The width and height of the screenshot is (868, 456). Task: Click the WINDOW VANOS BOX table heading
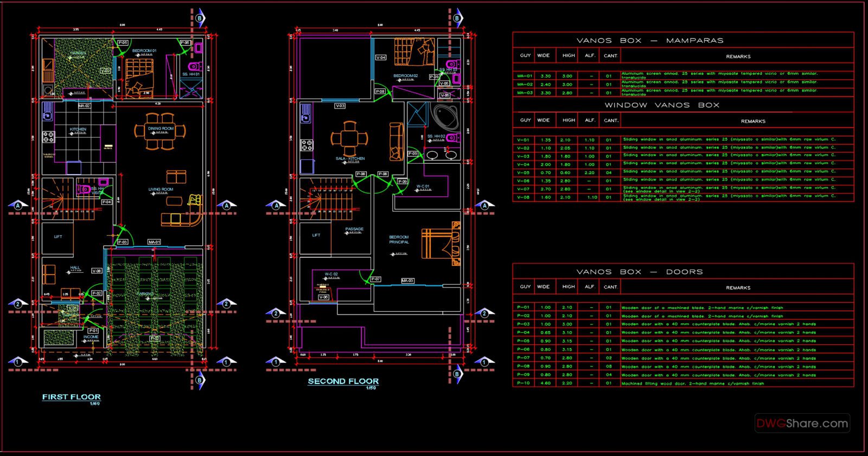[662, 105]
